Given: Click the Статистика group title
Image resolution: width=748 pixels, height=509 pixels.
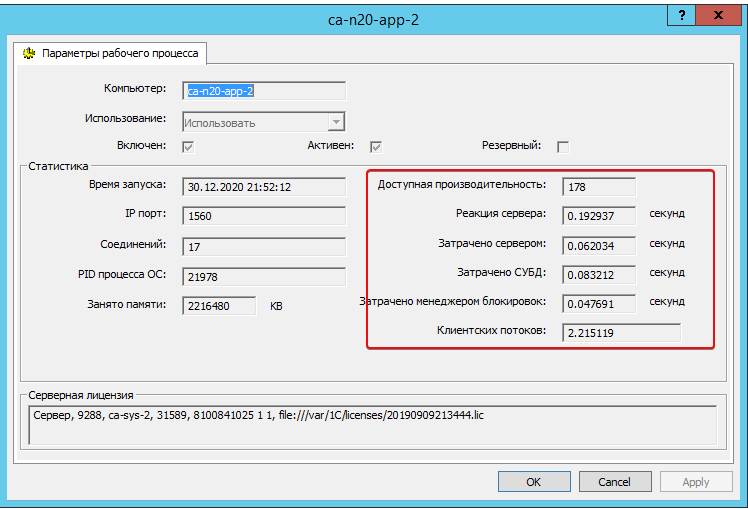Looking at the screenshot, I should [x=58, y=166].
